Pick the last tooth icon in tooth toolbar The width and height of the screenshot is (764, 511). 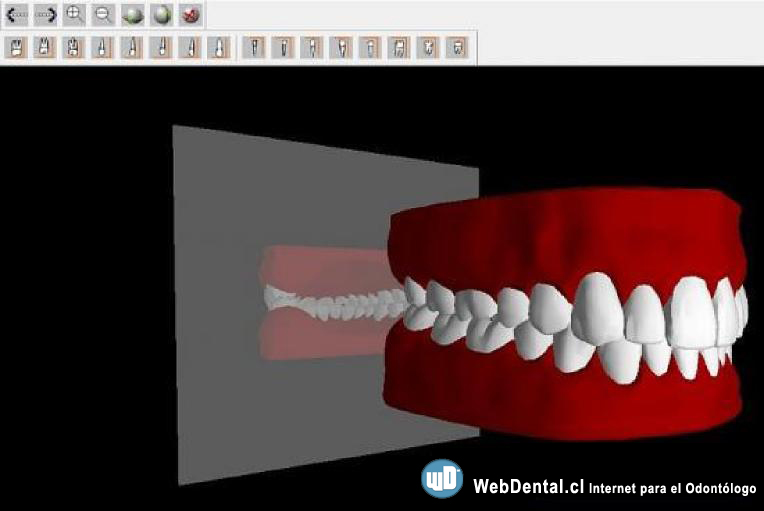[x=457, y=47]
